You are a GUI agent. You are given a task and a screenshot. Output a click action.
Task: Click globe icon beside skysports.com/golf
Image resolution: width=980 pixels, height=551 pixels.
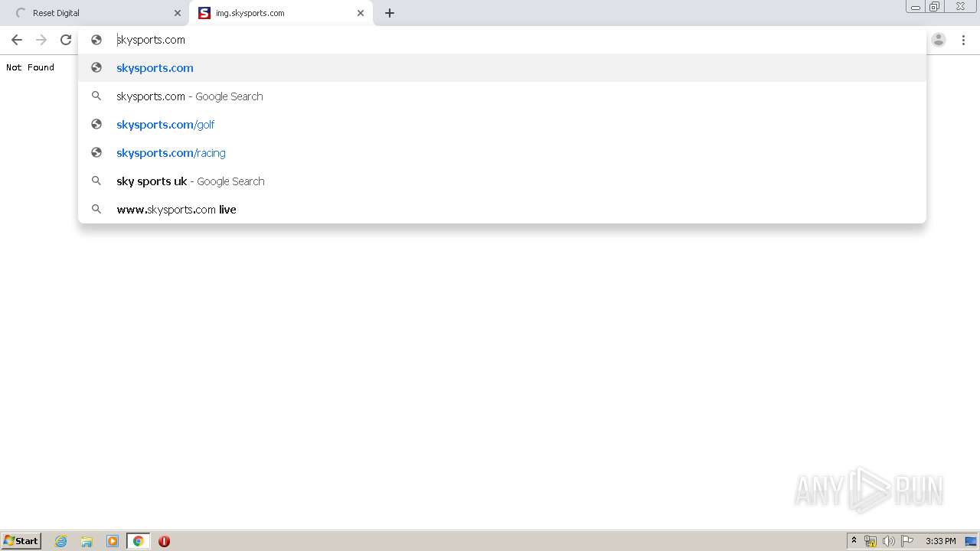pos(96,124)
